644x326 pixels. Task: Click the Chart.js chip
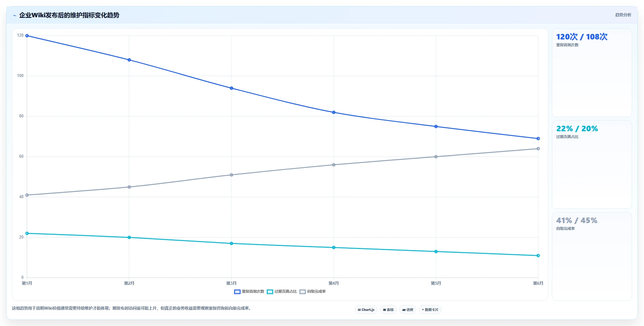366,310
